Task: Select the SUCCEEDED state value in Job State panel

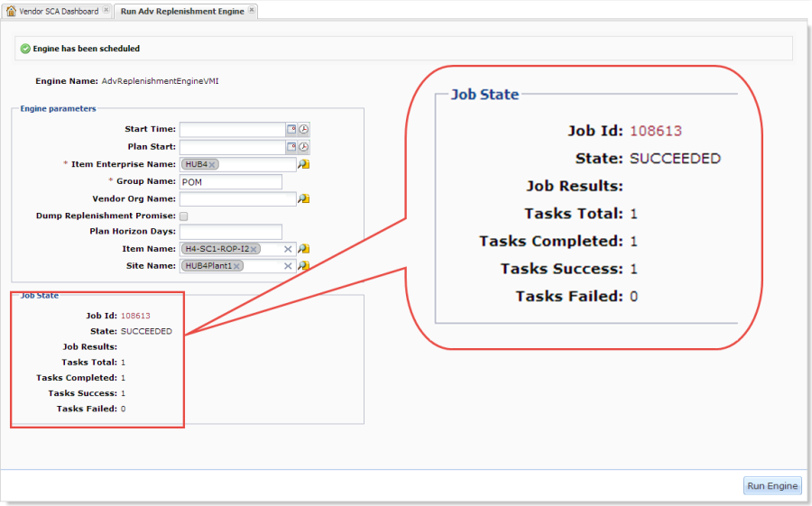Action: [146, 331]
